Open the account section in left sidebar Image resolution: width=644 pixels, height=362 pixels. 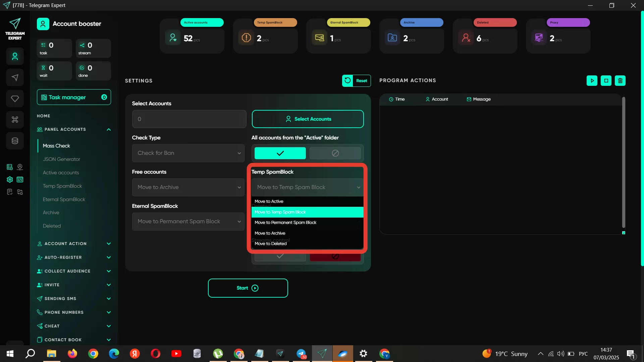[15, 56]
